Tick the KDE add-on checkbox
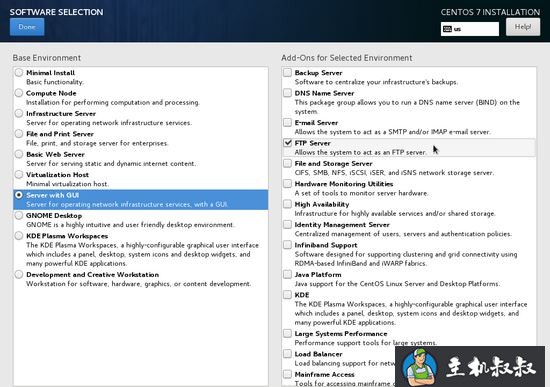The image size is (550, 387). point(288,294)
